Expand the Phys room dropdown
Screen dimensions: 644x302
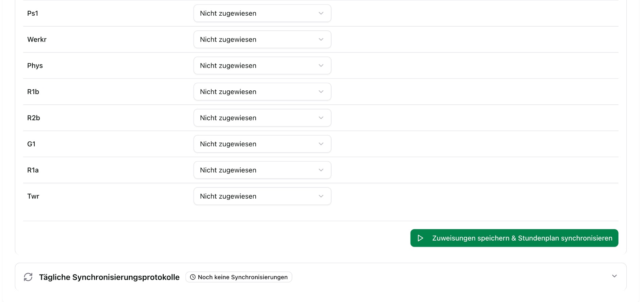(x=262, y=65)
